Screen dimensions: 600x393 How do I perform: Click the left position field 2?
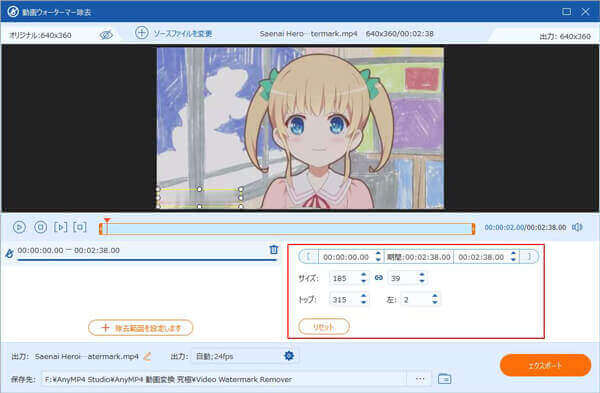416,300
